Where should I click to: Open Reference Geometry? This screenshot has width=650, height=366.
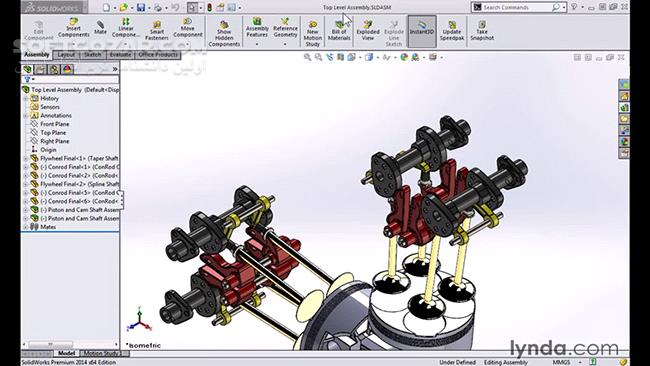[285, 27]
